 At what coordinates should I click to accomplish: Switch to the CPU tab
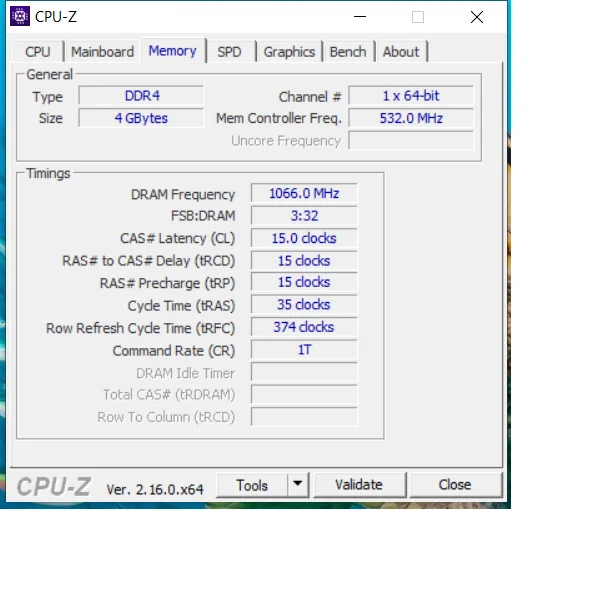tap(38, 52)
